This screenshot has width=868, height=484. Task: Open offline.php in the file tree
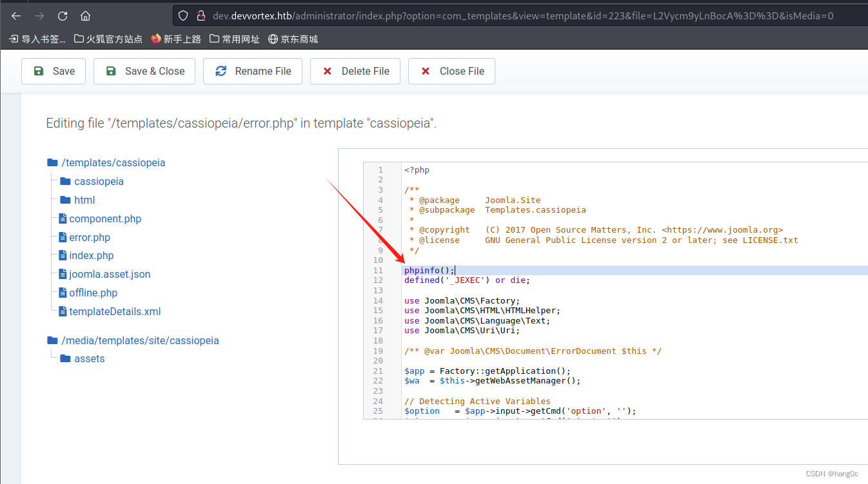click(x=88, y=293)
